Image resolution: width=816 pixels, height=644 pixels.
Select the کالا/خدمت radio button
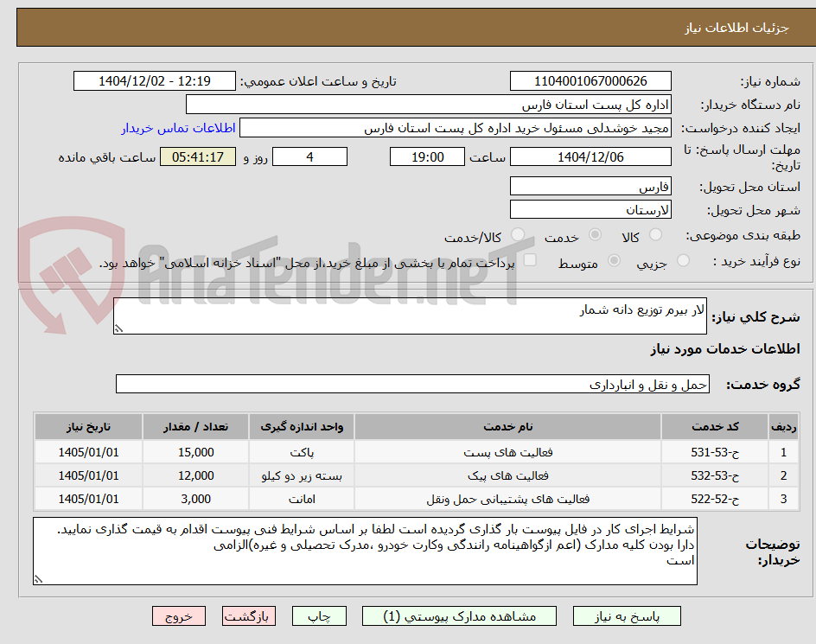tap(517, 235)
